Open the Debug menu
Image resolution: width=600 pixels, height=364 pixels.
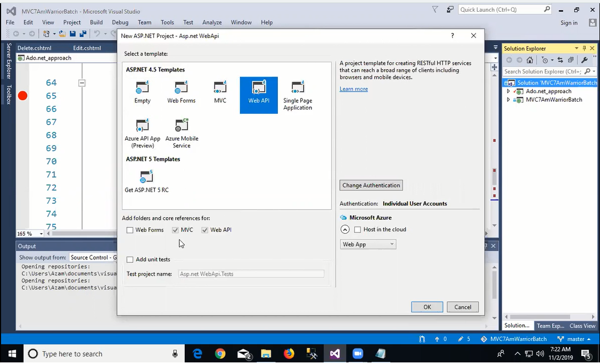pos(120,22)
